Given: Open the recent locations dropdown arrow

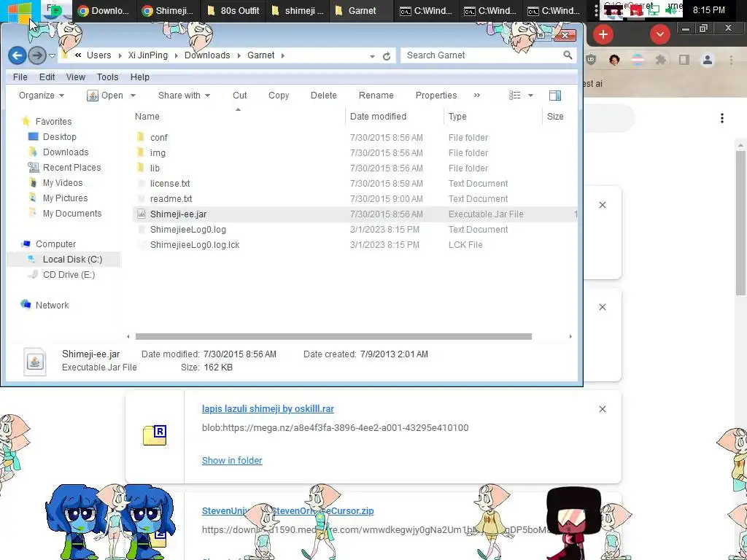Looking at the screenshot, I should [x=53, y=56].
